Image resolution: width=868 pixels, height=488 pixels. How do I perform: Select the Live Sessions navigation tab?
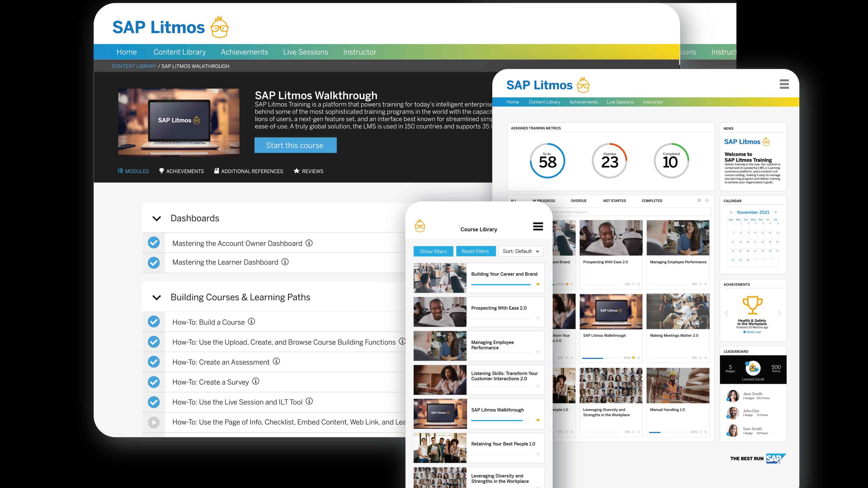[x=305, y=52]
